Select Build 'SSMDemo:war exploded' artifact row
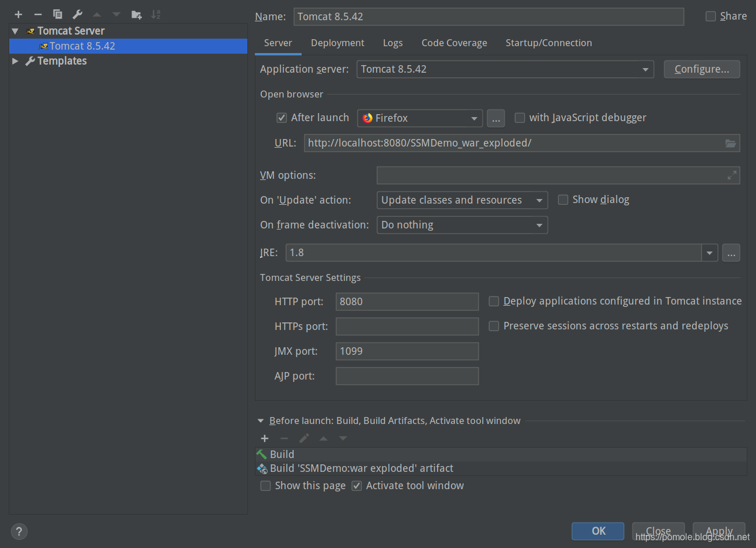This screenshot has width=756, height=548. click(x=501, y=468)
